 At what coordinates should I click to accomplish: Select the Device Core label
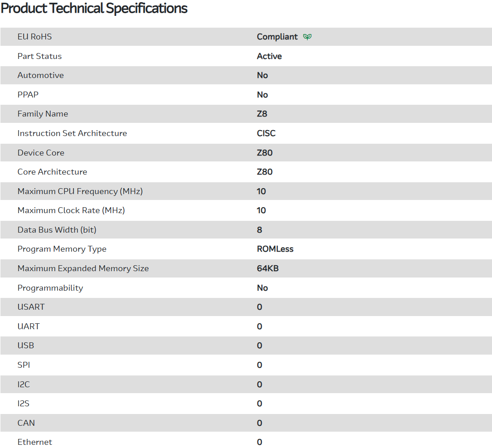point(41,153)
